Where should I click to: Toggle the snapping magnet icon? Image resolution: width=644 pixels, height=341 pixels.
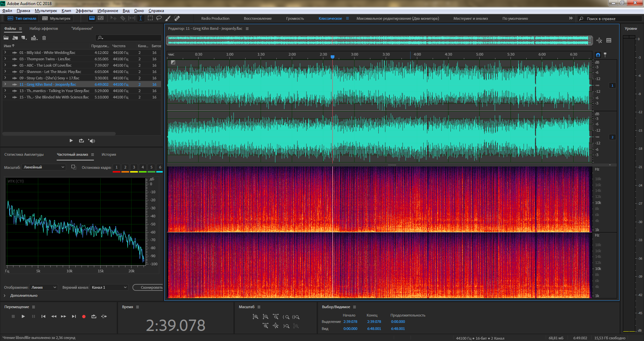click(x=598, y=55)
